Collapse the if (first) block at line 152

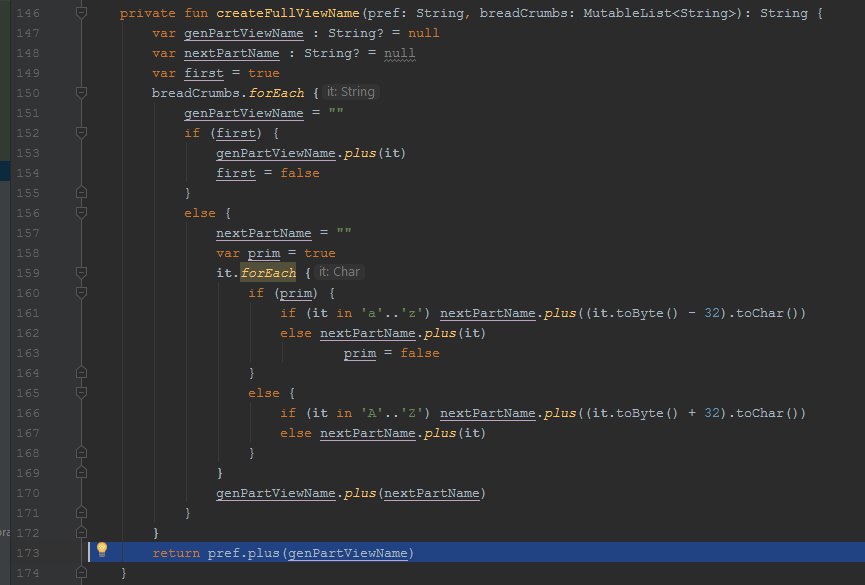click(81, 132)
